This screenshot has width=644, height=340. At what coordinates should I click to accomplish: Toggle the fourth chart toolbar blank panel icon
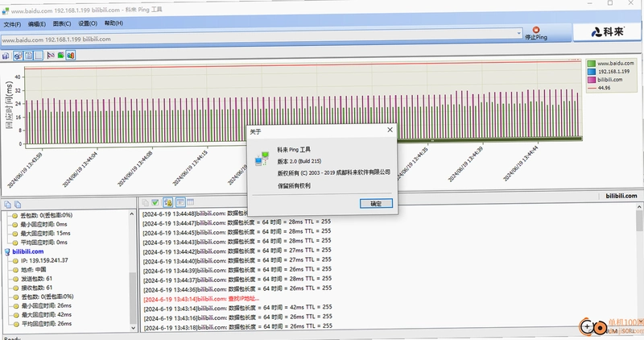click(x=39, y=56)
